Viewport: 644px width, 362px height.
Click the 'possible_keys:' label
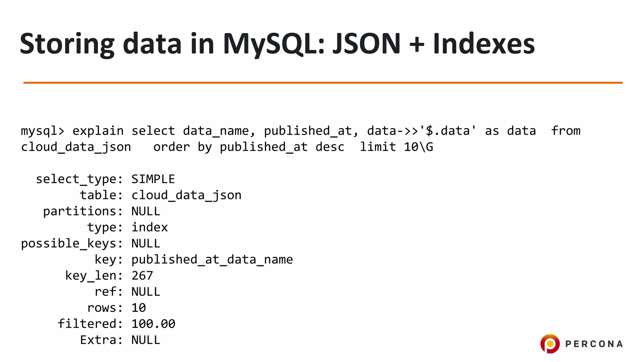pos(72,244)
